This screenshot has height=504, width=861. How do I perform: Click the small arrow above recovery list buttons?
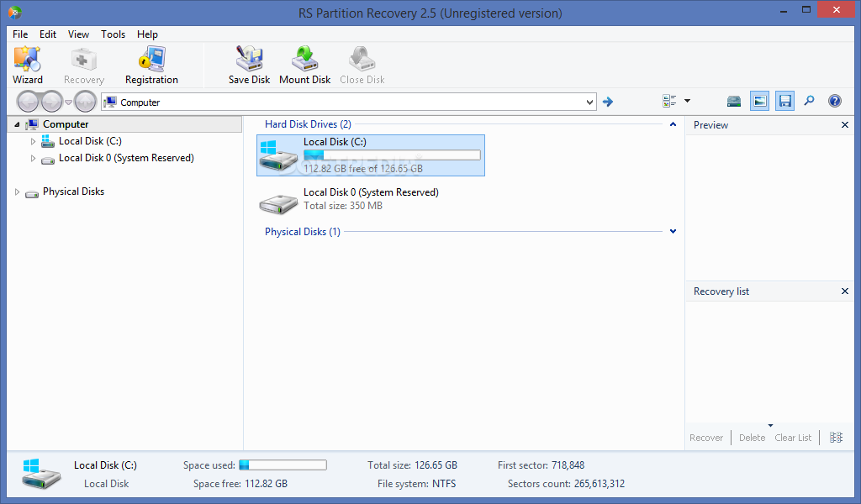[x=770, y=425]
